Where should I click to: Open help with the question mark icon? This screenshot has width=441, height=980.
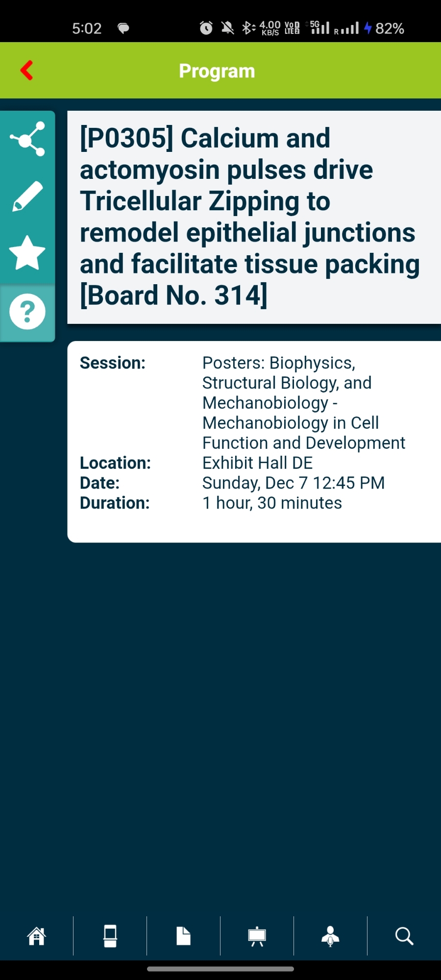click(x=27, y=312)
